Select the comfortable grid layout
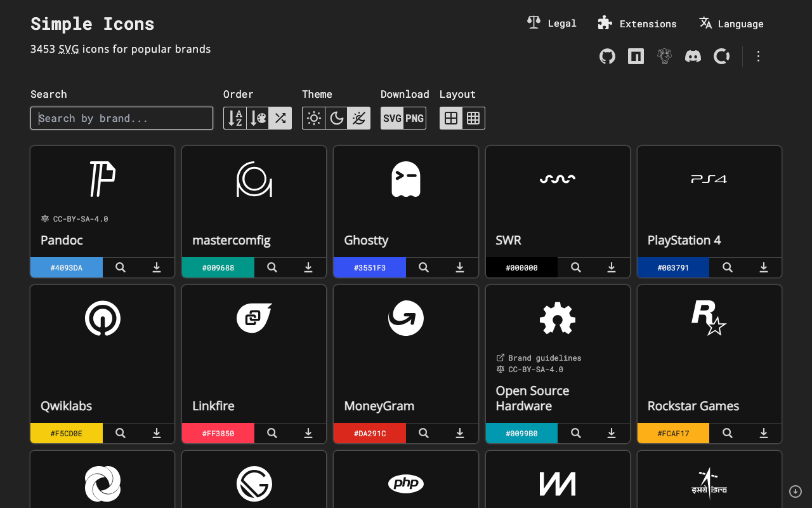This screenshot has height=508, width=812. [451, 118]
